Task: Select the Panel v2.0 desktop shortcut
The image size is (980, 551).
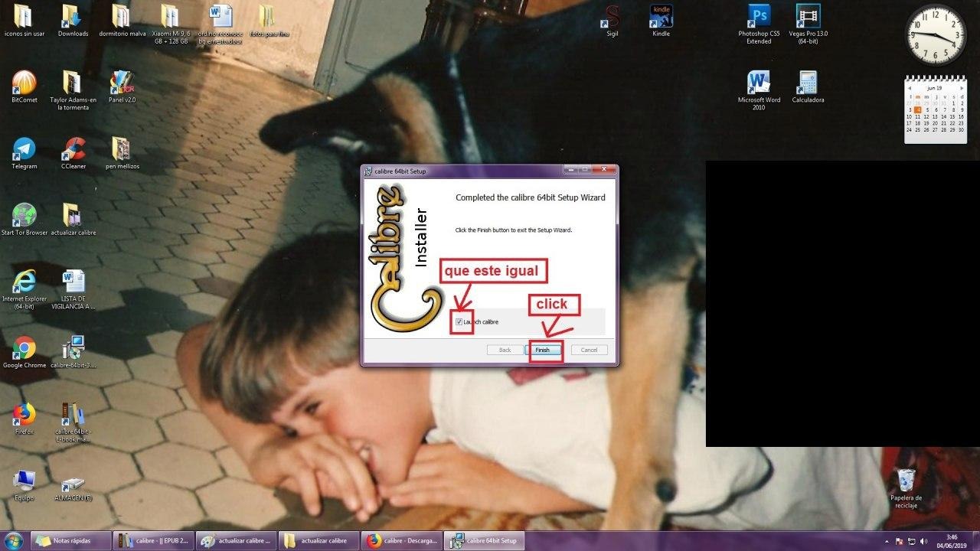Action: (122, 86)
